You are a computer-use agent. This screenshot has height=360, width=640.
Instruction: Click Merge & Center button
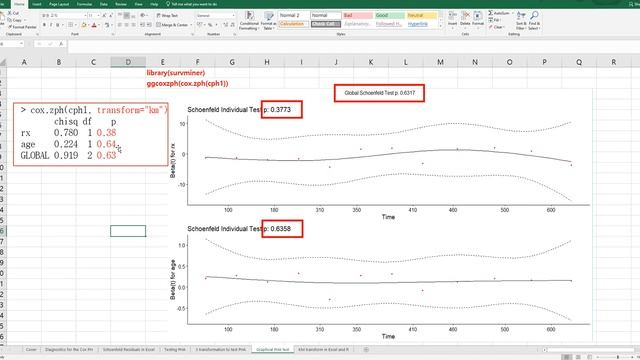coord(172,25)
